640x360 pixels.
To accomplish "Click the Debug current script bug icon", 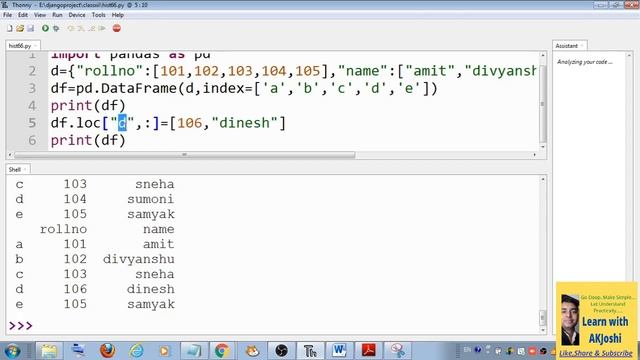I will click(x=56, y=28).
